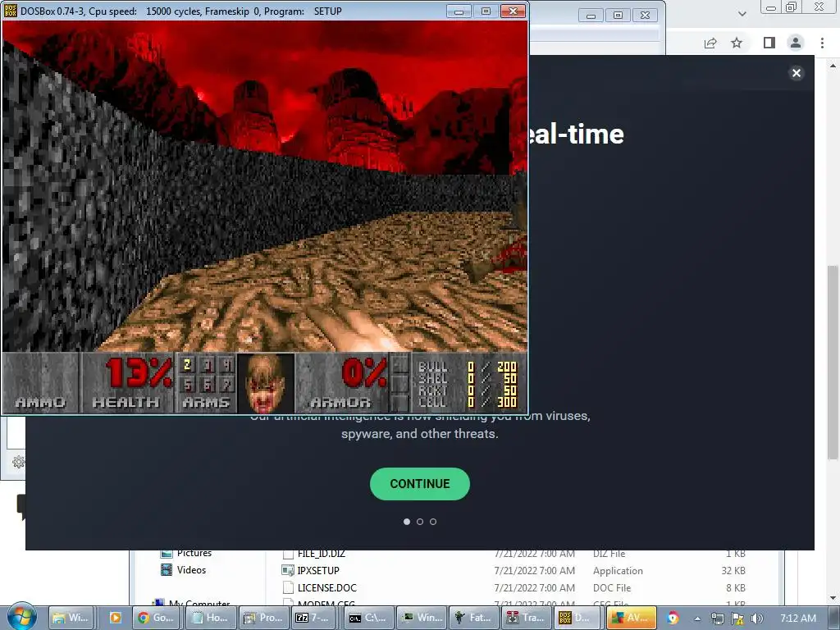Open Videos in the Explorer sidebar
Image resolution: width=840 pixels, height=630 pixels.
191,570
